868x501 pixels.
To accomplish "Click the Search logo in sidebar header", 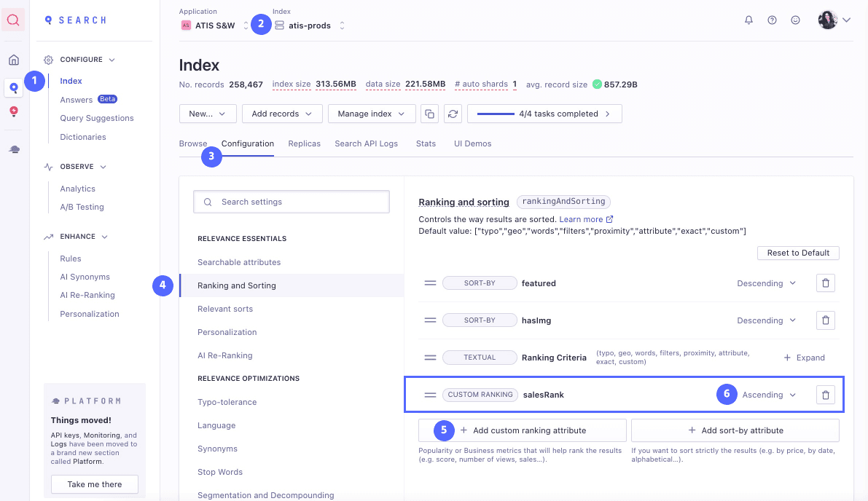I will point(75,20).
